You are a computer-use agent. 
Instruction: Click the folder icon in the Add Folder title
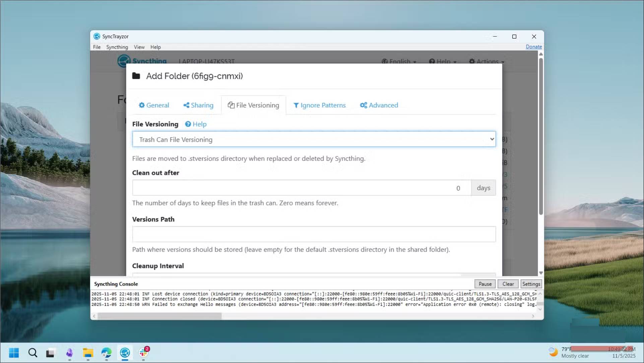point(136,76)
